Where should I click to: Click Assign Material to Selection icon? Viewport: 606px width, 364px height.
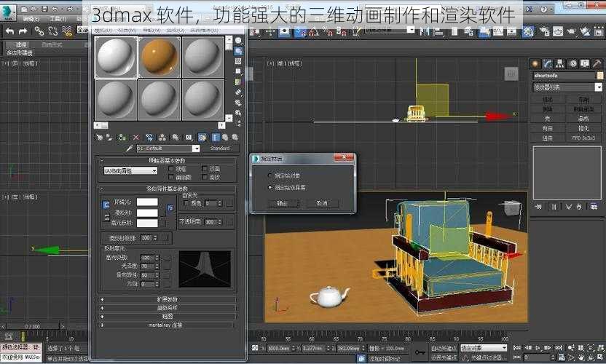(x=122, y=137)
